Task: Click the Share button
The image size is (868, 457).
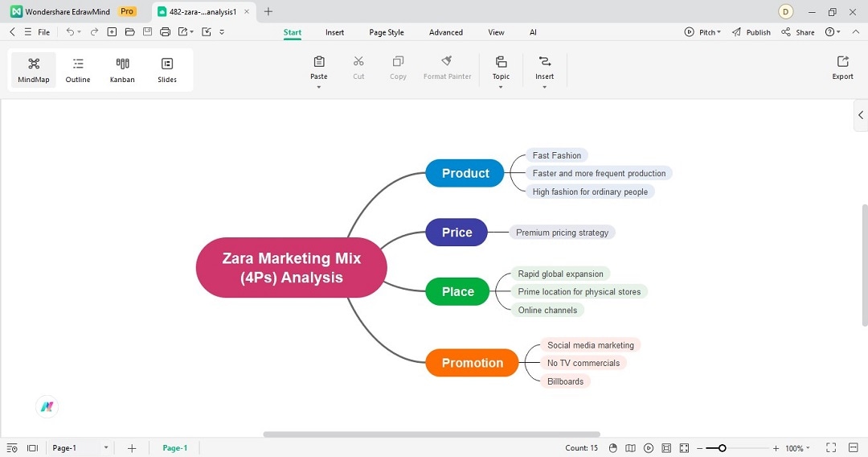Action: click(x=798, y=32)
